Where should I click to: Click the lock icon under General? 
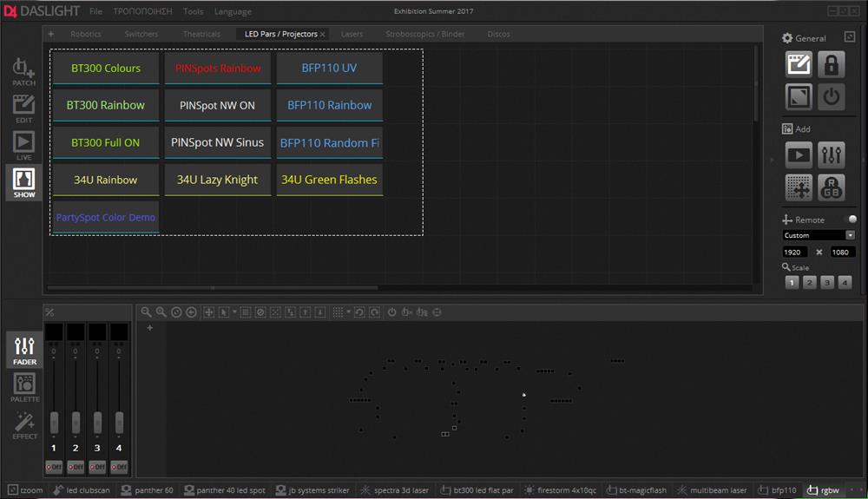pos(831,65)
